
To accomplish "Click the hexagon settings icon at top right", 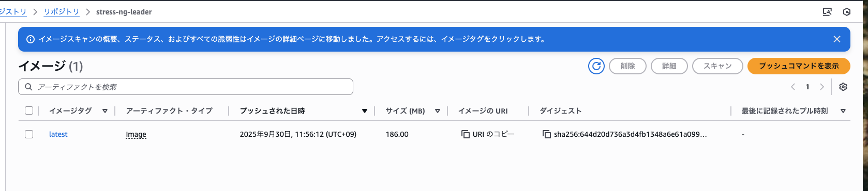I will tap(847, 12).
